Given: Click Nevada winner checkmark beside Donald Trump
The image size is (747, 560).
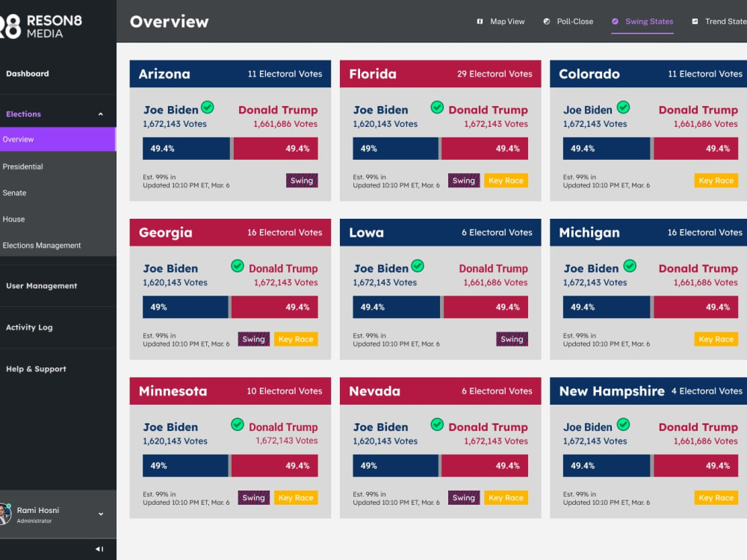Looking at the screenshot, I should click(437, 424).
